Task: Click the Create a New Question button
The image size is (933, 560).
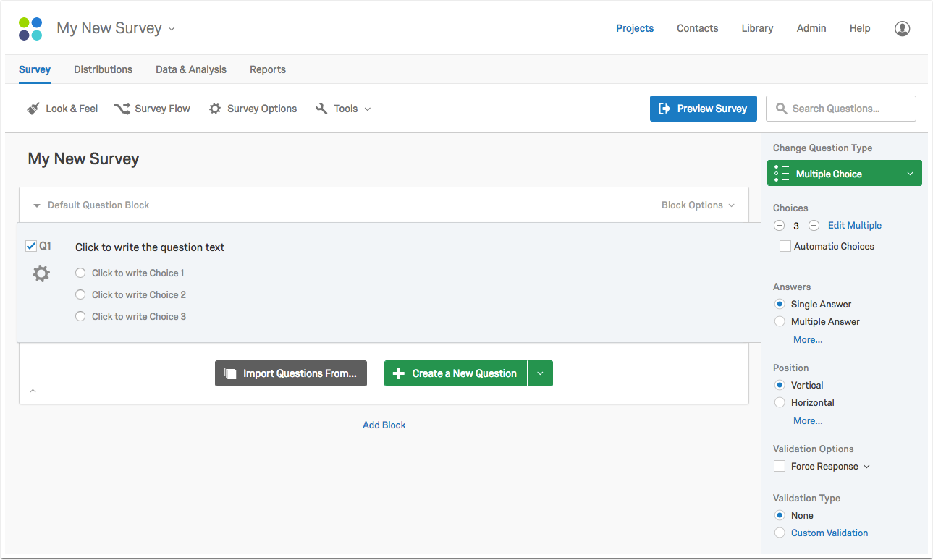Action: click(455, 373)
